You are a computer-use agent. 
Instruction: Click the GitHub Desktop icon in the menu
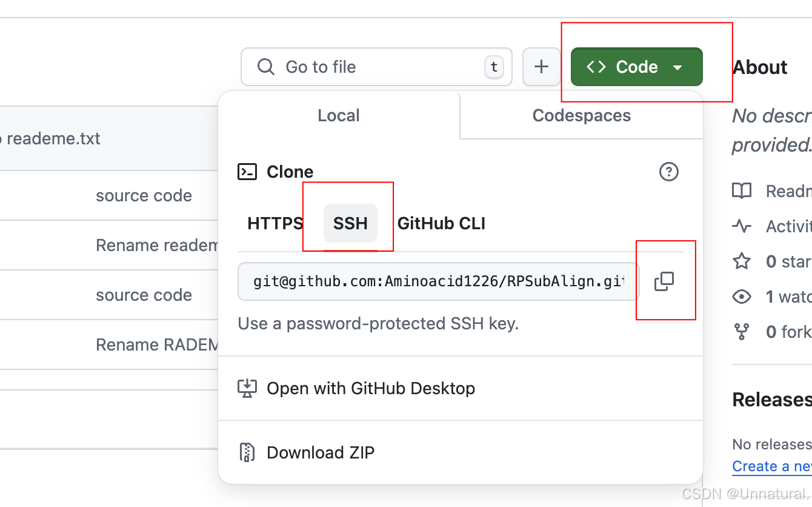point(247,388)
